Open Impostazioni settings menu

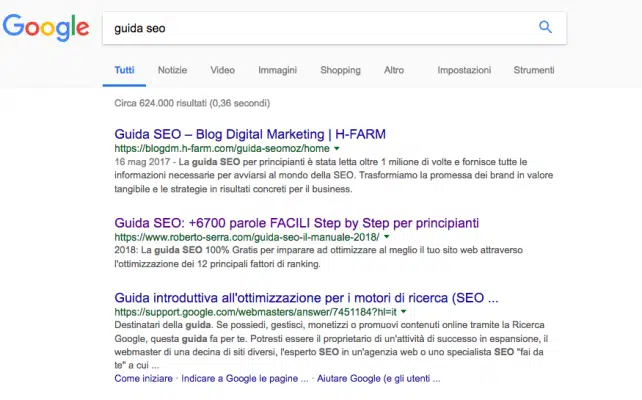464,70
